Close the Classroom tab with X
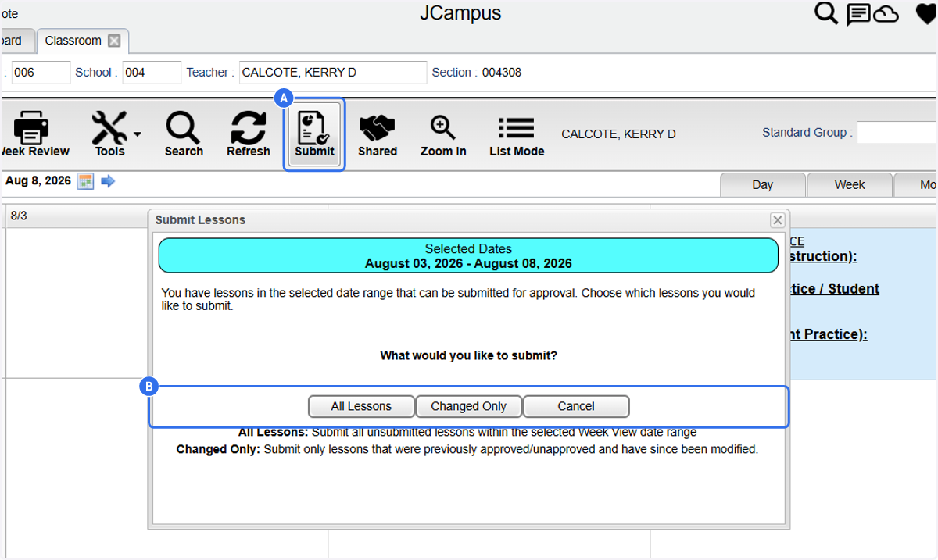Screen dimensions: 938x560 (114, 41)
